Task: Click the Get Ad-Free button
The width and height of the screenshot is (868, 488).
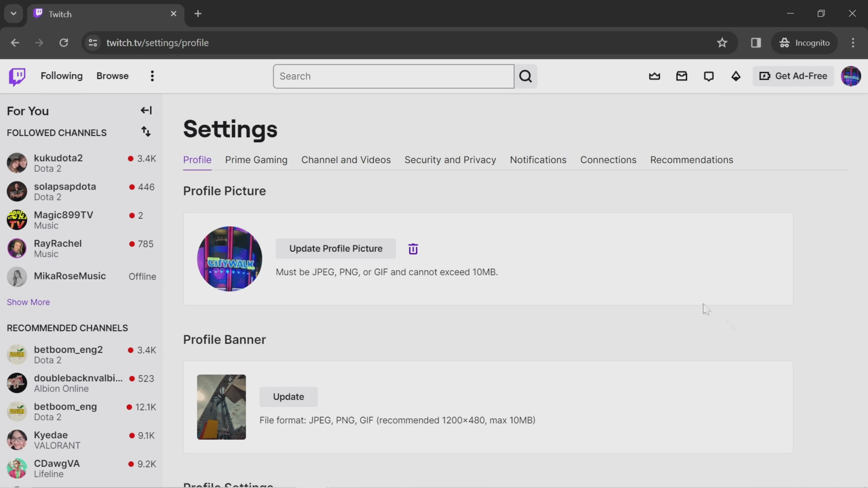Action: (793, 76)
